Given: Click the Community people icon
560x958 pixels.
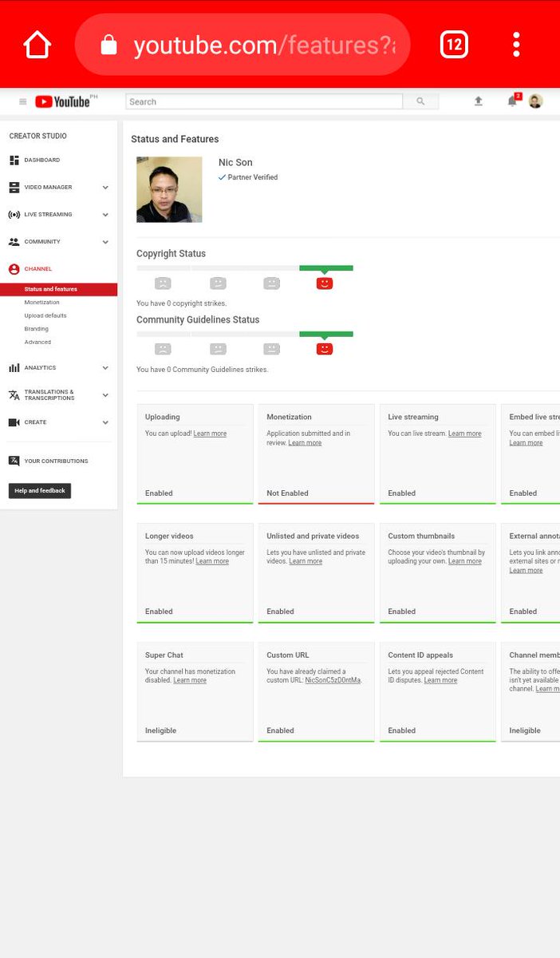Looking at the screenshot, I should (14, 242).
